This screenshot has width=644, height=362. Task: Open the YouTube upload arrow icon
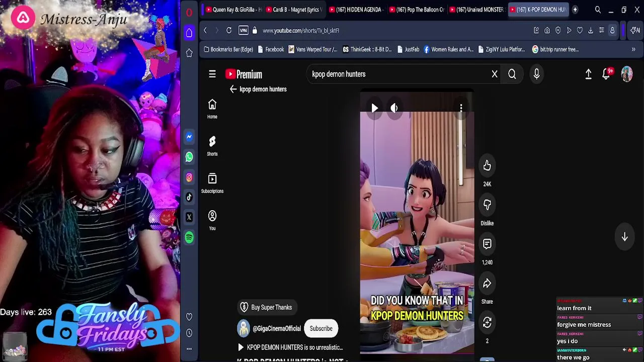point(588,74)
